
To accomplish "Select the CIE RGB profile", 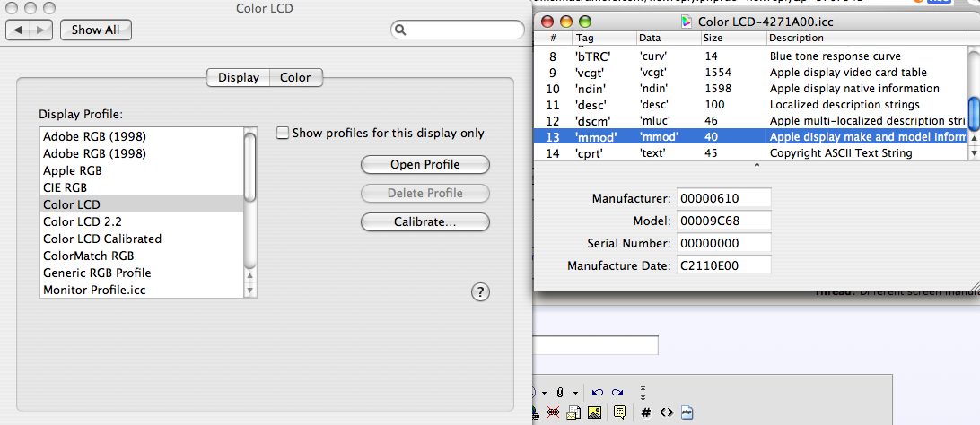I will click(141, 187).
